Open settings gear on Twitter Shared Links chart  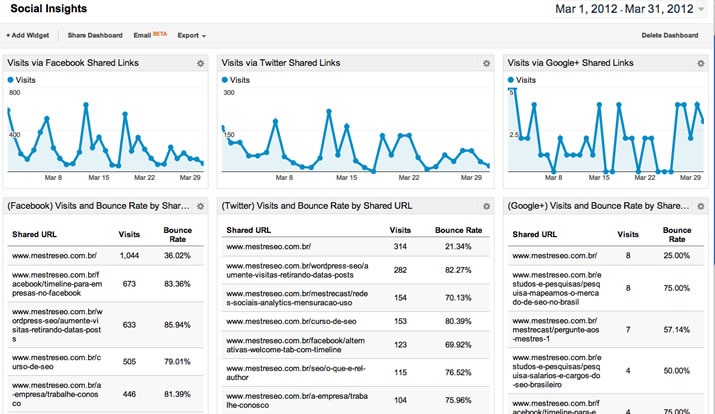486,63
